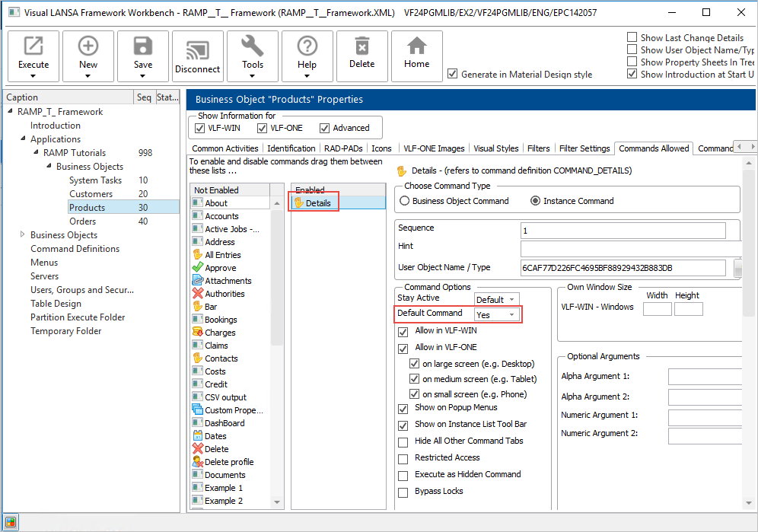Select Customers in the tree
The width and height of the screenshot is (758, 532).
pos(91,193)
